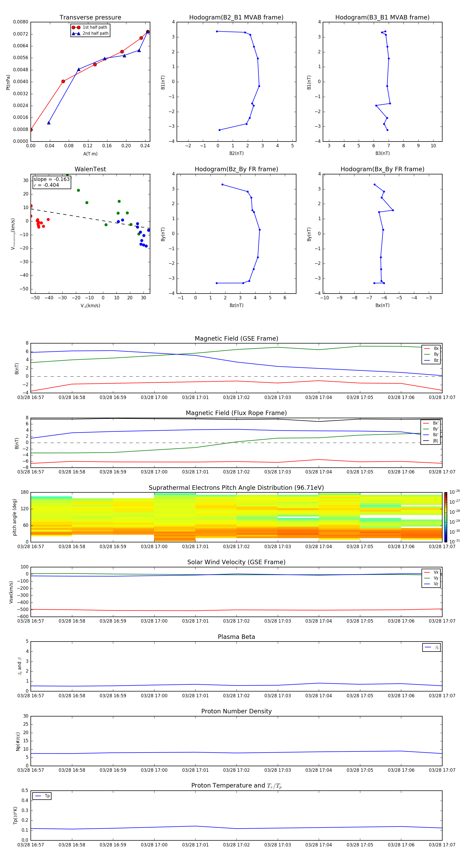Click 'Bx(nT)' x-axis label
The image size is (473, 868).
coord(382,305)
